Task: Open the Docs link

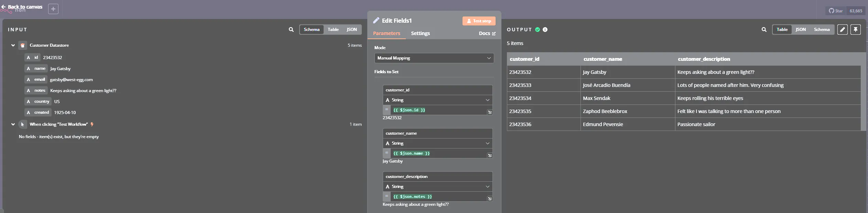Action: pos(487,33)
